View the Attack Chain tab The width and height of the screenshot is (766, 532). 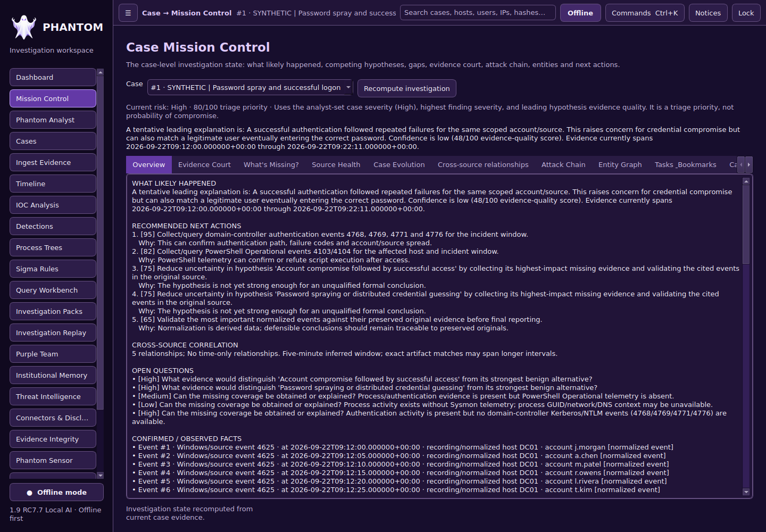[x=563, y=164]
